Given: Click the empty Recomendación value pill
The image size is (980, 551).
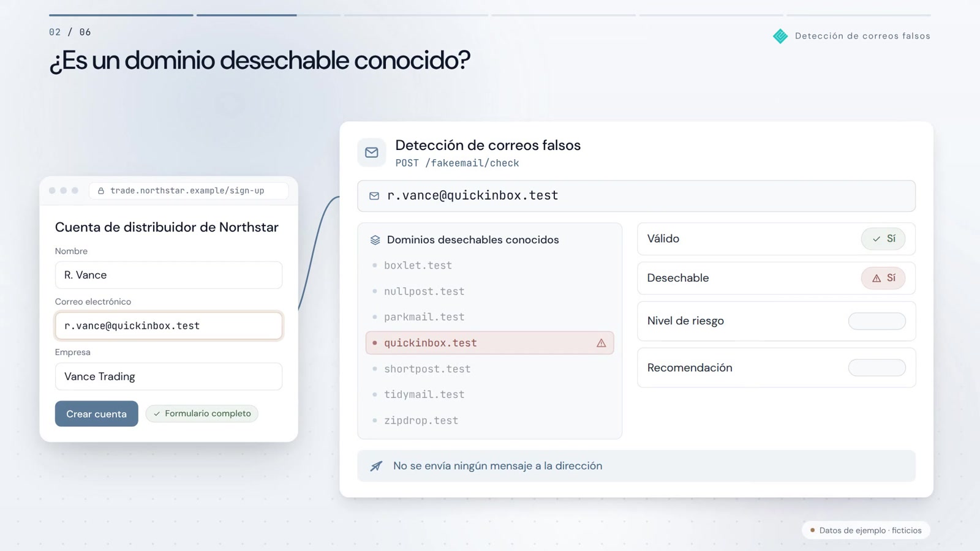Looking at the screenshot, I should click(876, 367).
